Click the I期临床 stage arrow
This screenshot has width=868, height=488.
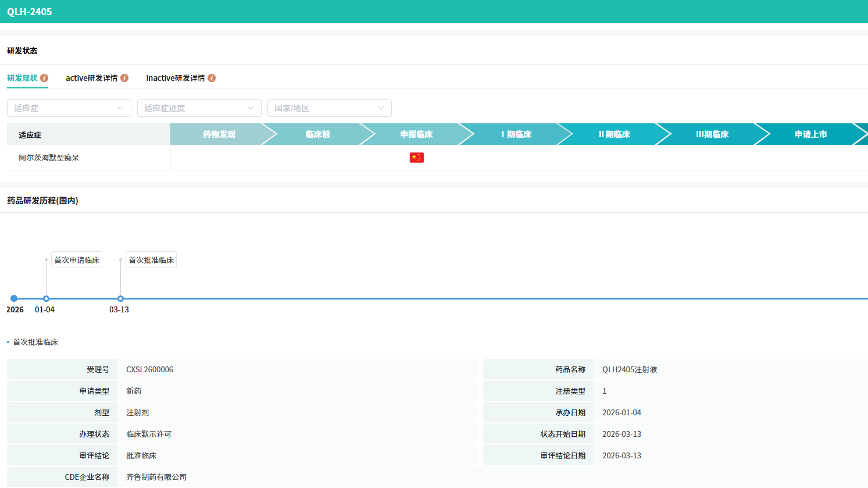click(x=516, y=134)
